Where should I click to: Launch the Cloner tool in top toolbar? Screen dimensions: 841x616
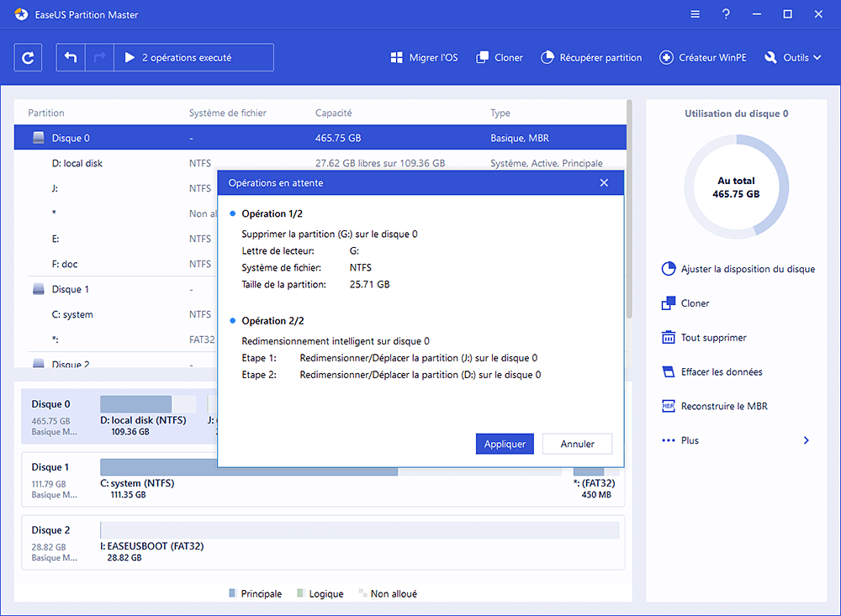[500, 58]
